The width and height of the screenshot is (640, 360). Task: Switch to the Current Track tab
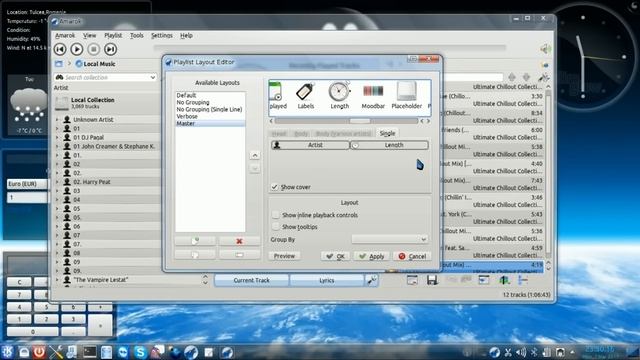tap(251, 280)
